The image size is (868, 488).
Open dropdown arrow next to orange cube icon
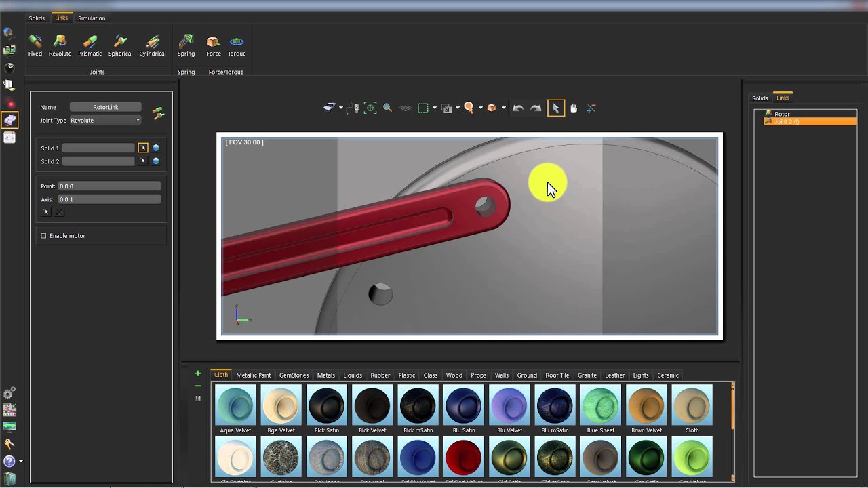503,108
